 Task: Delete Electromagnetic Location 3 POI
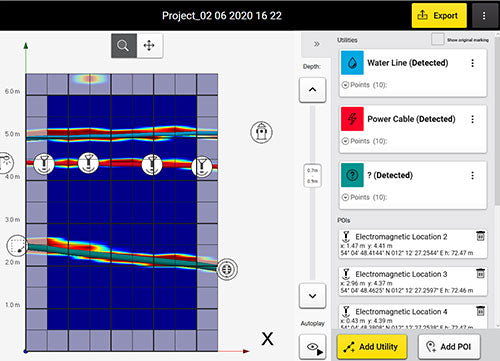[480, 273]
